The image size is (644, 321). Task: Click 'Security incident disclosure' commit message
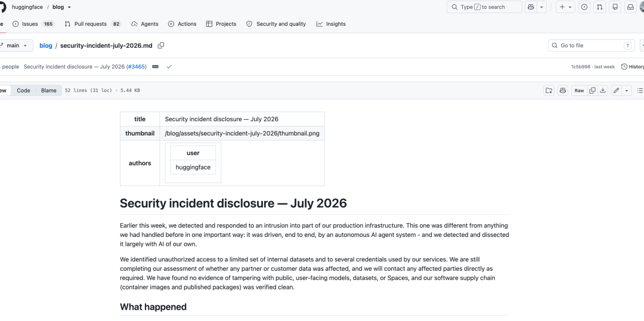tap(75, 67)
